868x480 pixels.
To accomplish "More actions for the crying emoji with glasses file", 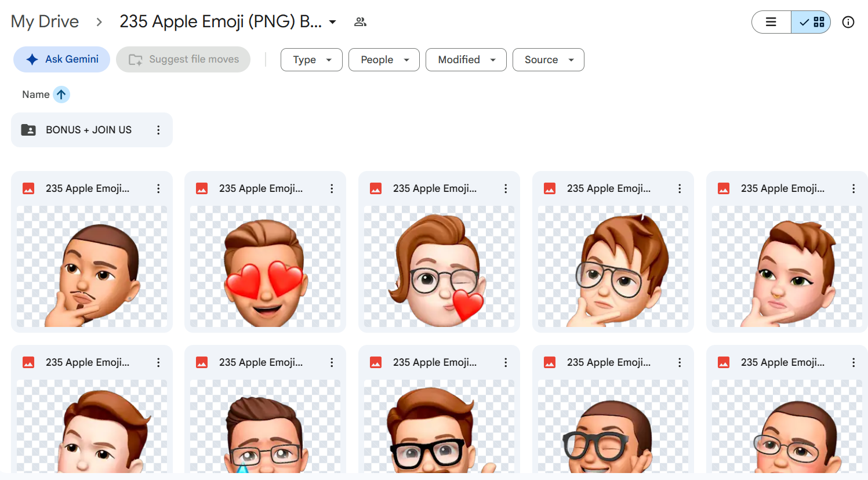I will [332, 362].
